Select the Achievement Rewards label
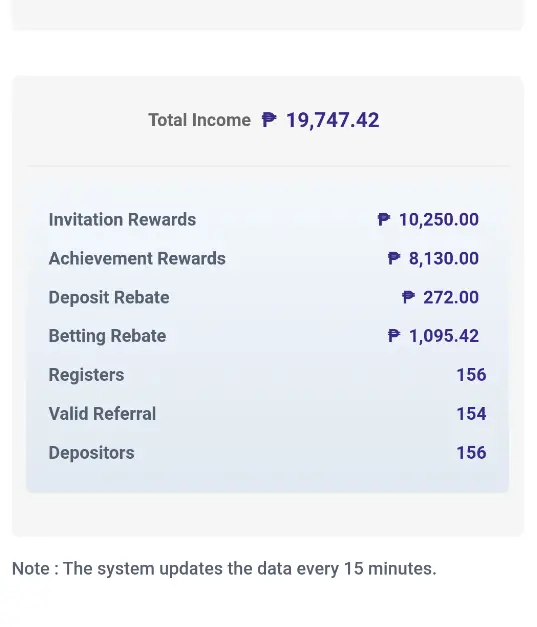The height and width of the screenshot is (627, 537). (137, 258)
